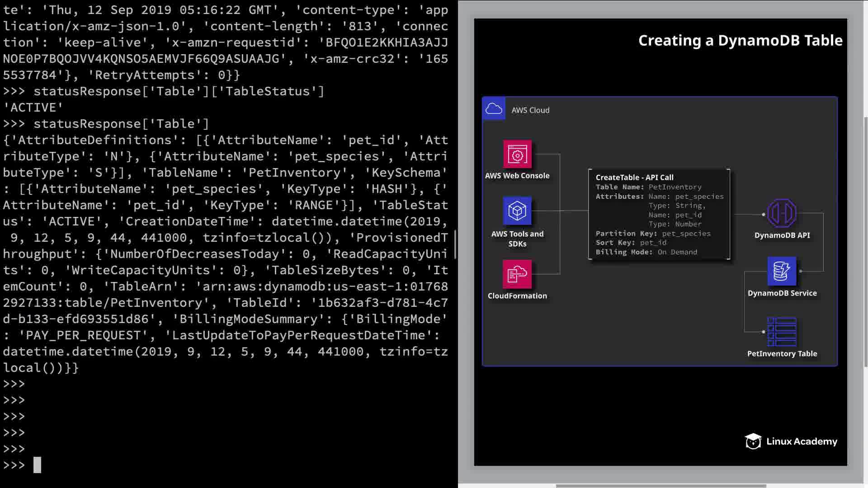Click the DynamoDB API icon

pos(782,213)
